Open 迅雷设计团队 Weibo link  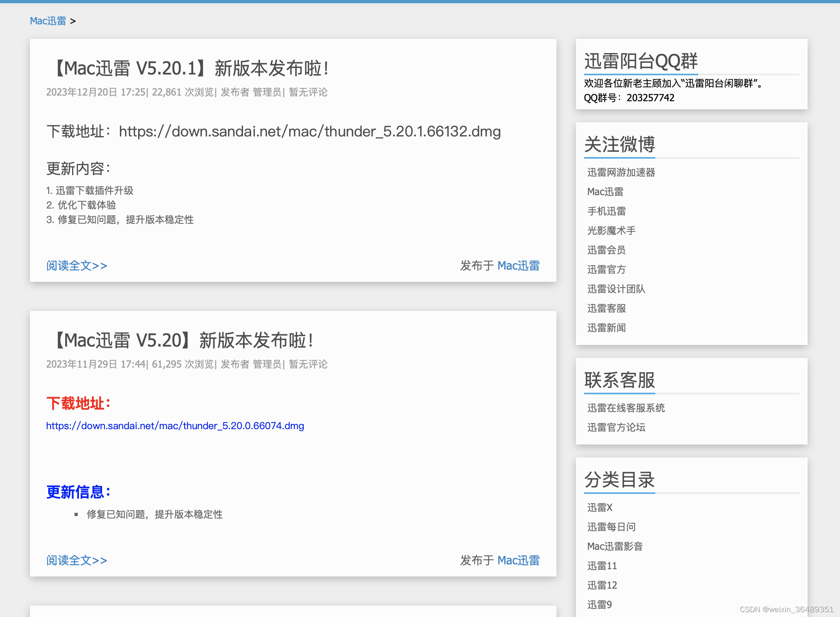coord(616,289)
